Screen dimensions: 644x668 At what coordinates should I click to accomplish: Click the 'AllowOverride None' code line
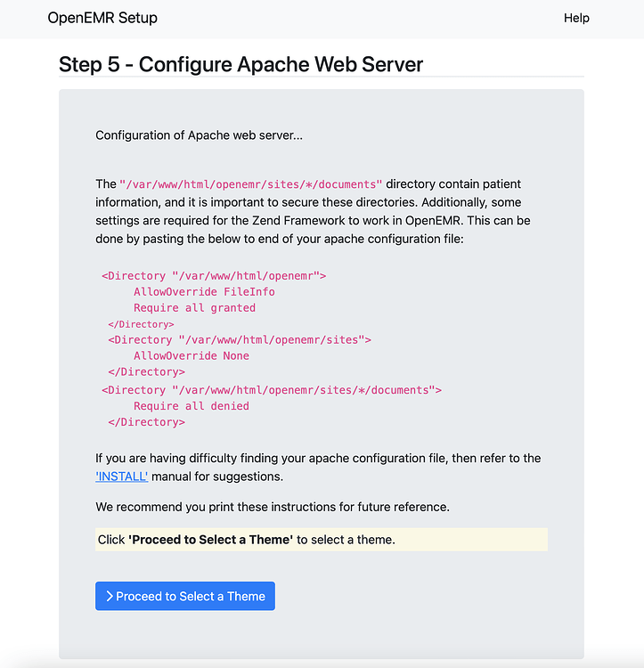click(x=191, y=356)
